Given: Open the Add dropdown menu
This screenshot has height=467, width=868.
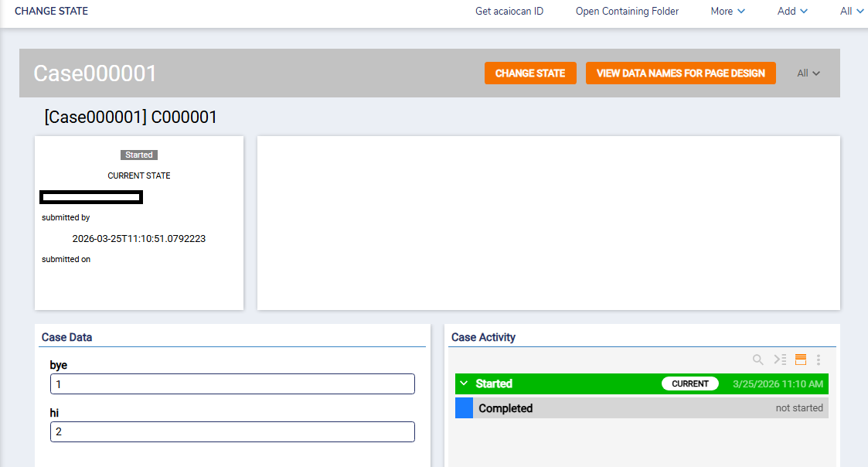Looking at the screenshot, I should 792,12.
